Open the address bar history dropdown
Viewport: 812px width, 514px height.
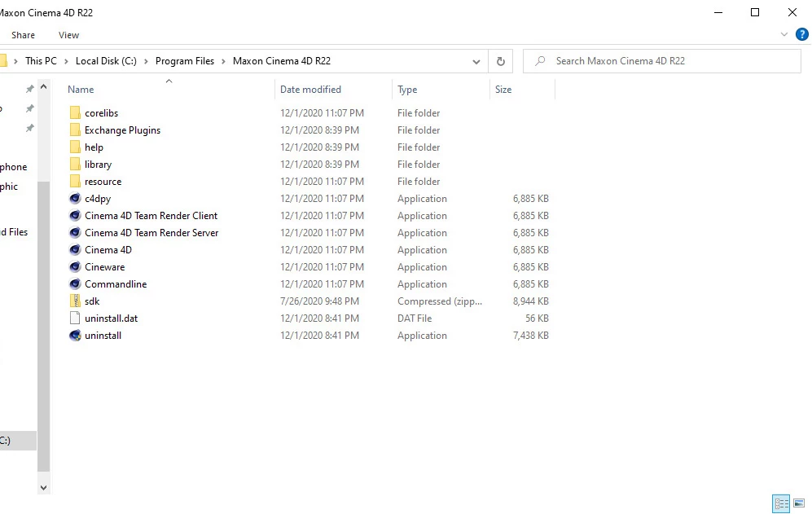pos(476,62)
